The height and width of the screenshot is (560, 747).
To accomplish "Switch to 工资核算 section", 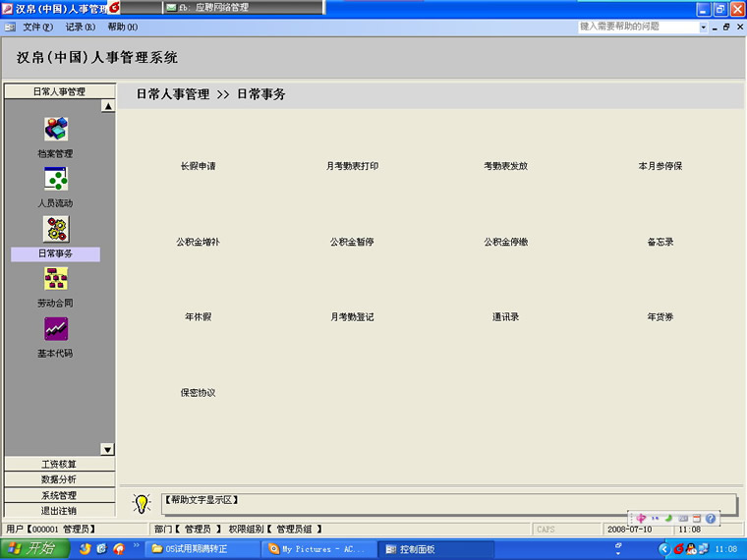I will pos(60,465).
